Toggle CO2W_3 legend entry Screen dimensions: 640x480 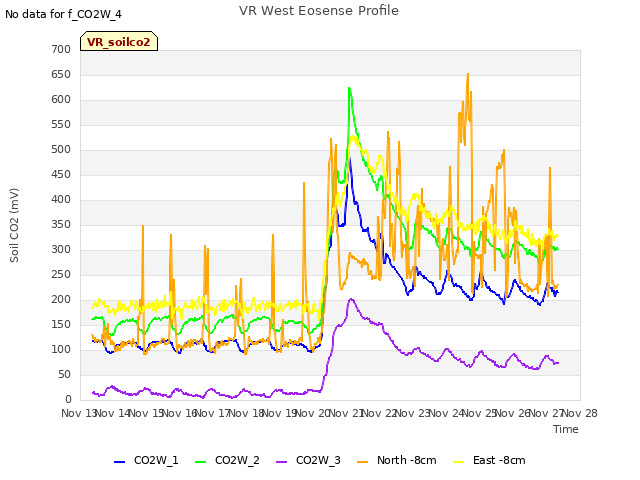[x=308, y=460]
